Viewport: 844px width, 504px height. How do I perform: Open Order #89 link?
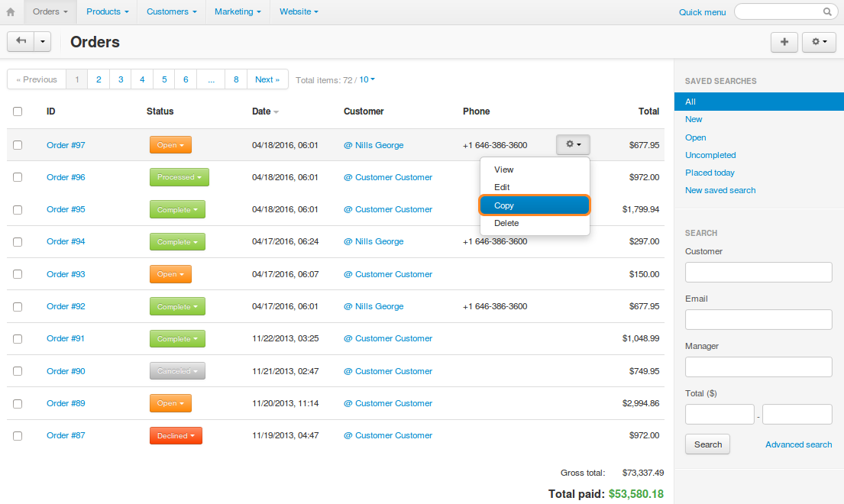click(66, 403)
